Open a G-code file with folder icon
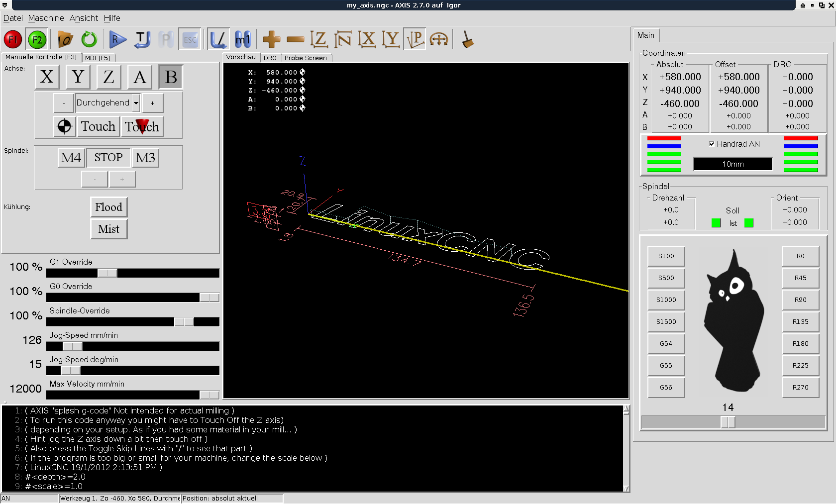 click(x=65, y=39)
